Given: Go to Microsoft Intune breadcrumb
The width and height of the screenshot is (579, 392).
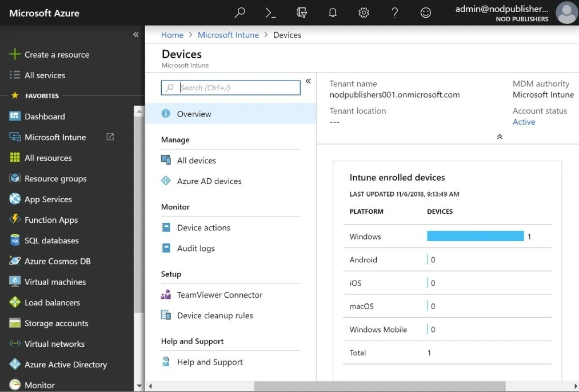Looking at the screenshot, I should point(228,35).
